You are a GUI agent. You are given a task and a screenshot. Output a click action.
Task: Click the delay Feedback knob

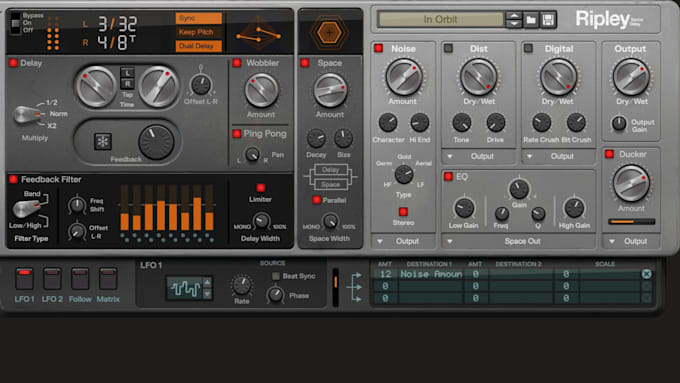tap(156, 142)
